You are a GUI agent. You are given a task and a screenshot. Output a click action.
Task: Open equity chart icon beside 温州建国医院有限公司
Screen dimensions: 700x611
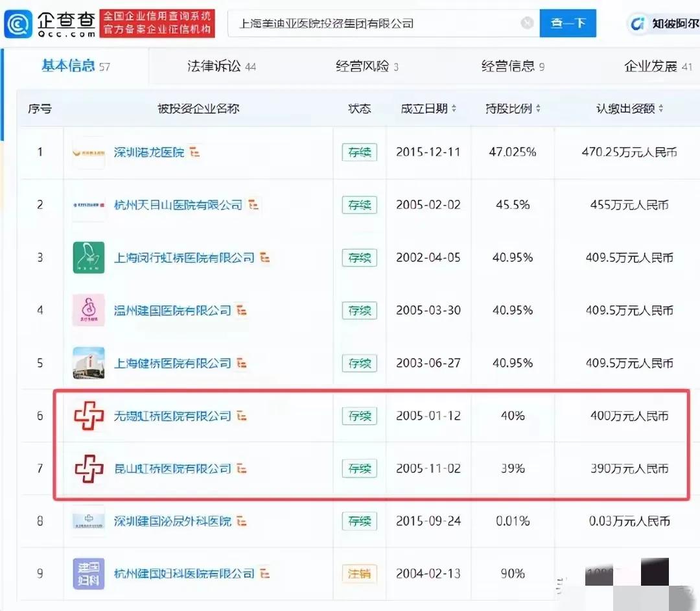click(x=242, y=310)
